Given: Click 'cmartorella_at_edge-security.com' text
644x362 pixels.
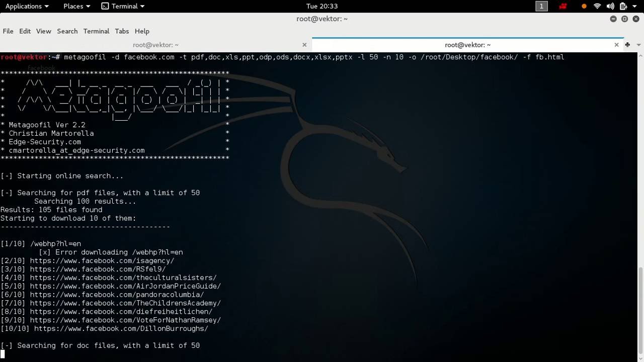Looking at the screenshot, I should point(76,150).
